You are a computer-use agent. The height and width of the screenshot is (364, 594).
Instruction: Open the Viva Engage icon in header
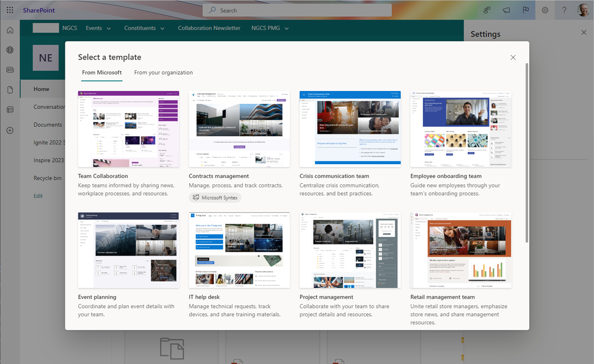pos(487,10)
